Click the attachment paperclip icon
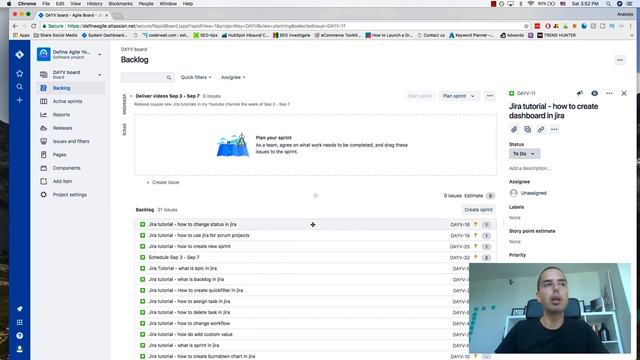Screen dimensions: 640x360 514,129
